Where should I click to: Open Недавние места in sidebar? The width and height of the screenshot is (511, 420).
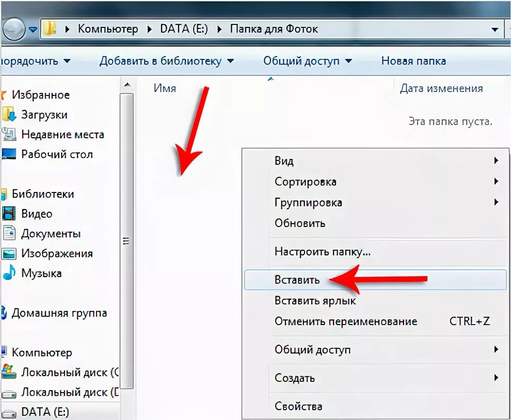click(62, 134)
